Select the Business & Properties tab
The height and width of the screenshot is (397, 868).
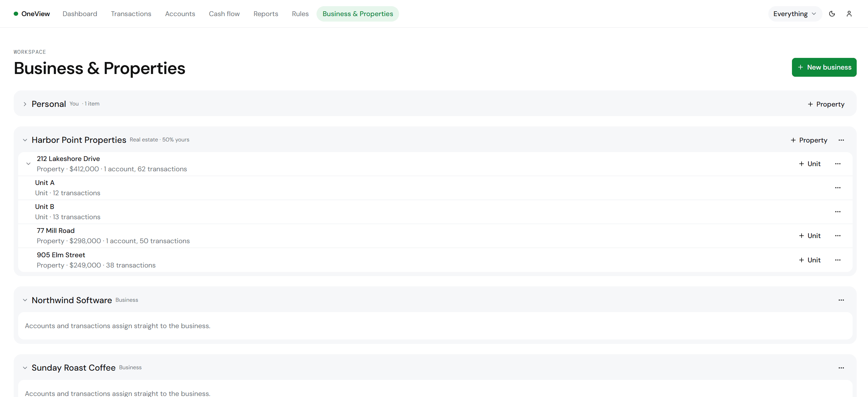coord(358,14)
